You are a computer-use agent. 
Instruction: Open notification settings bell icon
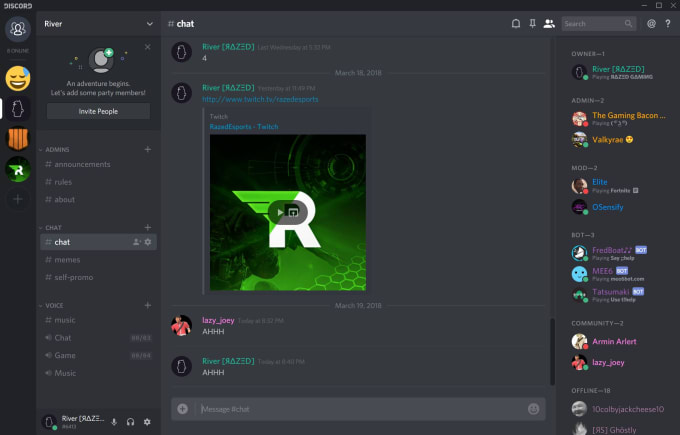(516, 23)
